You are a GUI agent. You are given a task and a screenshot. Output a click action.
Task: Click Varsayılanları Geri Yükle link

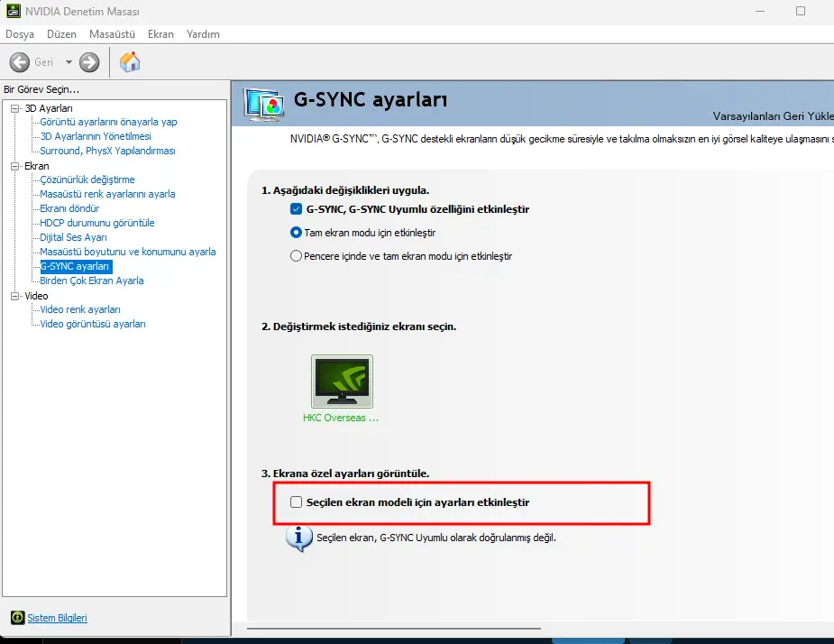coord(773,116)
